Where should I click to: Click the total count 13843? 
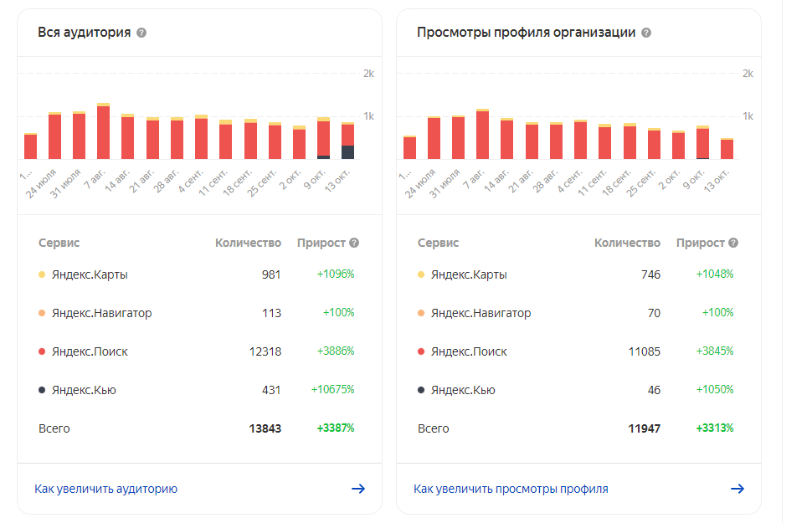(x=265, y=428)
